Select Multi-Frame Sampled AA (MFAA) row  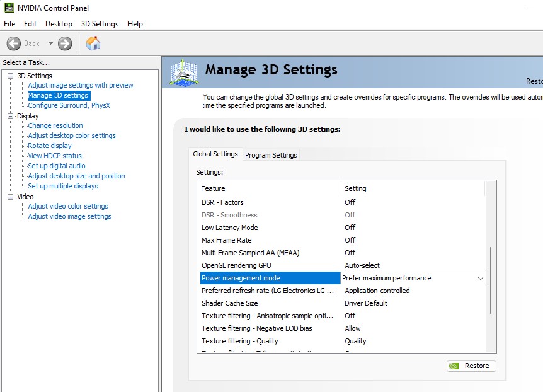click(x=343, y=253)
